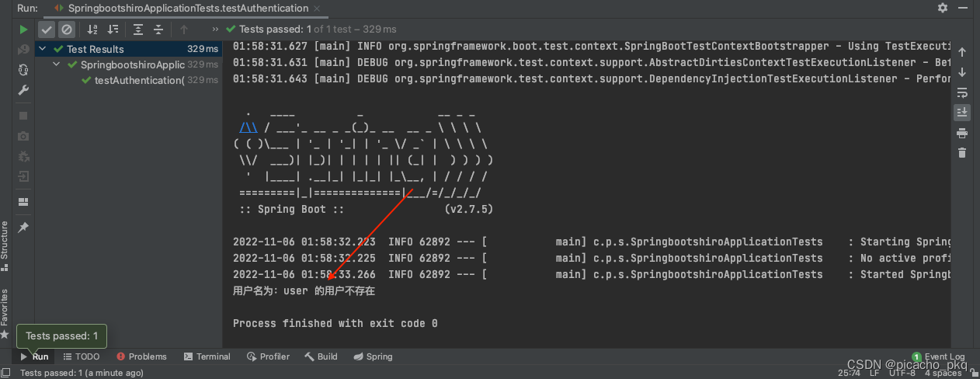Click log line with timestamp 01:58:31.627
The image size is (980, 379).
(592, 46)
